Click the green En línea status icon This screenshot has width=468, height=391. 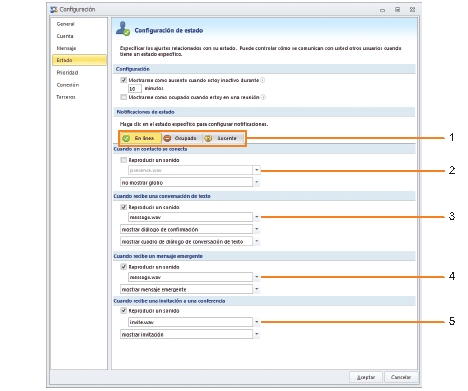coord(126,138)
